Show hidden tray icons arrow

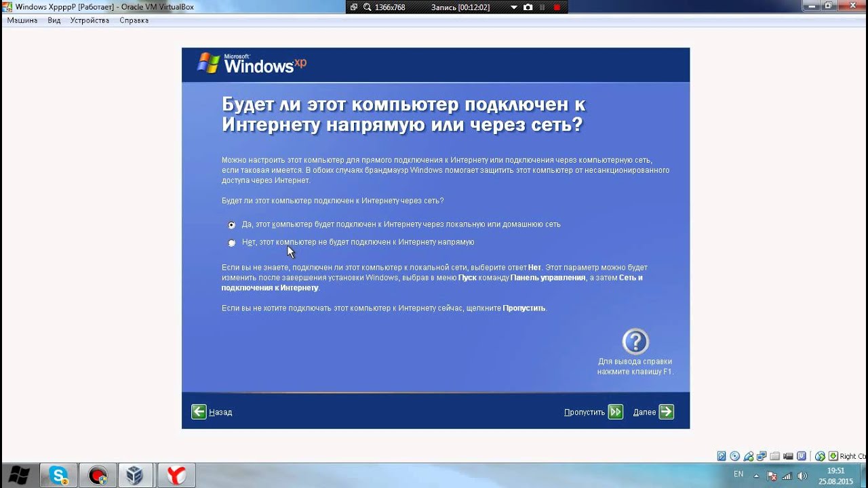coord(756,476)
